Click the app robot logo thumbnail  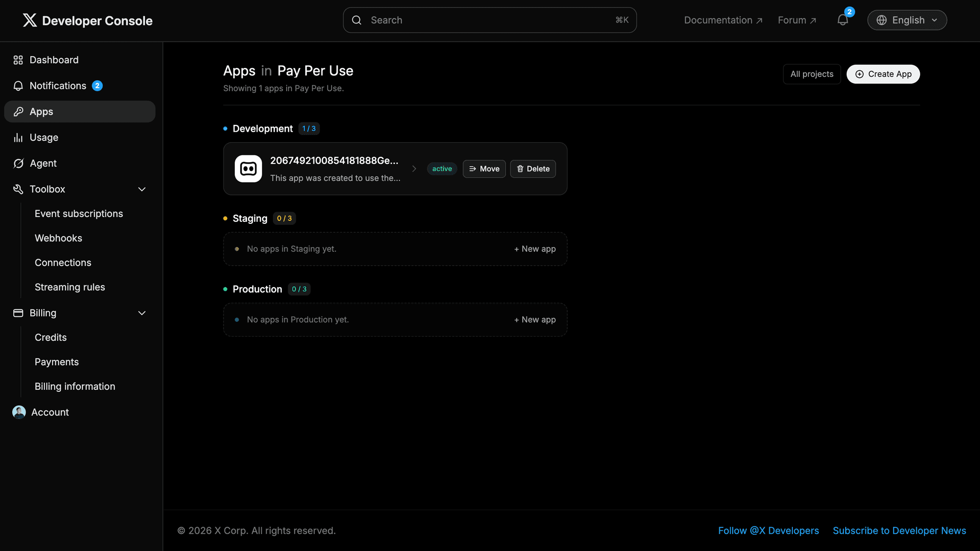click(248, 168)
